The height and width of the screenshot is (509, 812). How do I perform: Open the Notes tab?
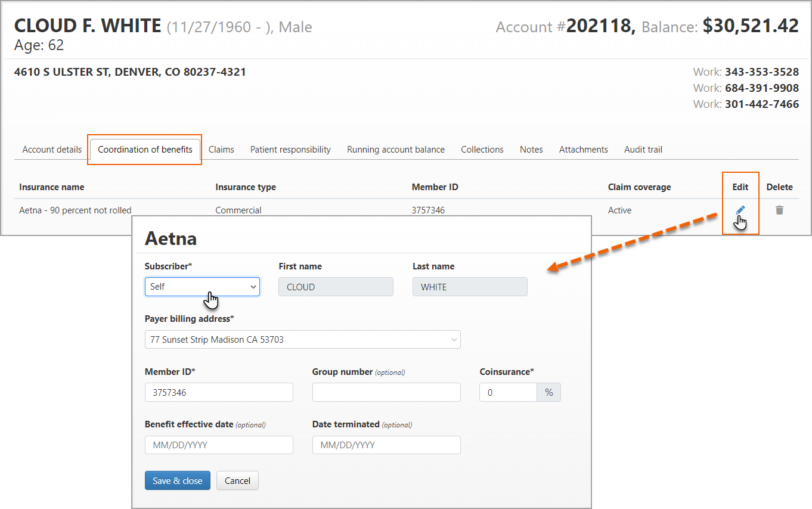(531, 150)
